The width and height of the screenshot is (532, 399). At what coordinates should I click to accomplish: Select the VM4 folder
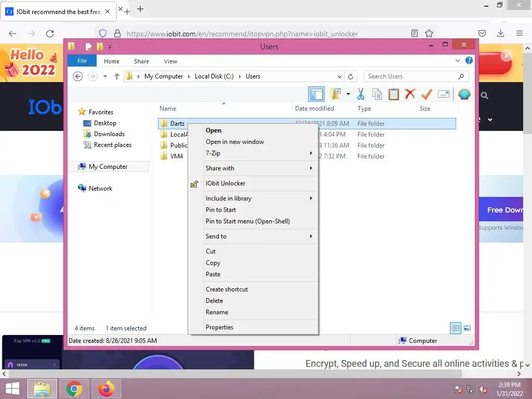pyautogui.click(x=177, y=156)
